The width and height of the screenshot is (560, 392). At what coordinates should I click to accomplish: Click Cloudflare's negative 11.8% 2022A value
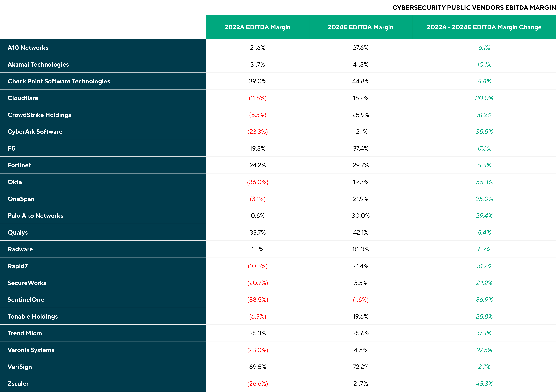pos(258,98)
